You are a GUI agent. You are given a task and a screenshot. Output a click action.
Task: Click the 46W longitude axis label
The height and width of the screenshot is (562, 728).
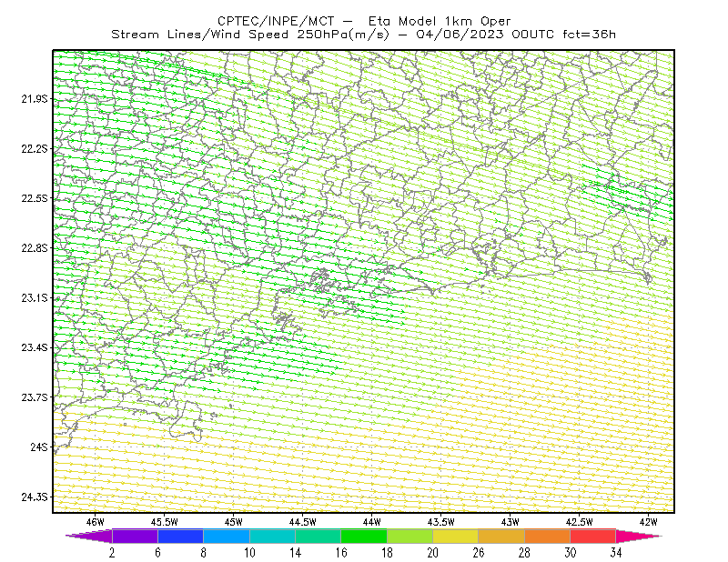tap(95, 522)
